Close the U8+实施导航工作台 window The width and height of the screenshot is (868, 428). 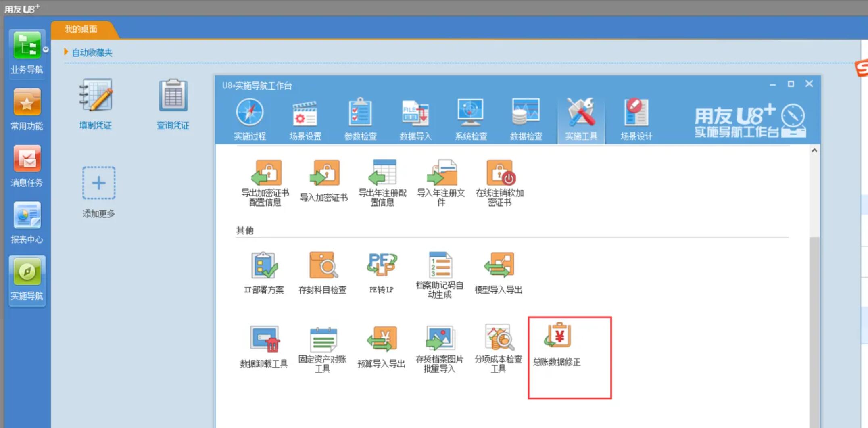point(809,84)
